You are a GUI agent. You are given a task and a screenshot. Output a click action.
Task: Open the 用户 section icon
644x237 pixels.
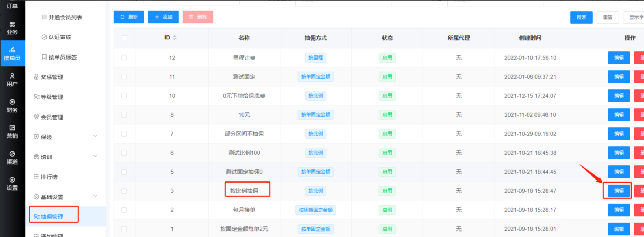tap(12, 79)
